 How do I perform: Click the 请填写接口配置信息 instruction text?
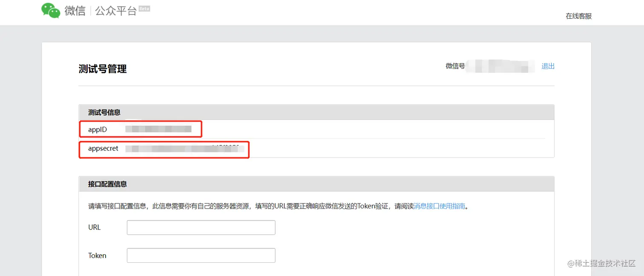coord(279,206)
